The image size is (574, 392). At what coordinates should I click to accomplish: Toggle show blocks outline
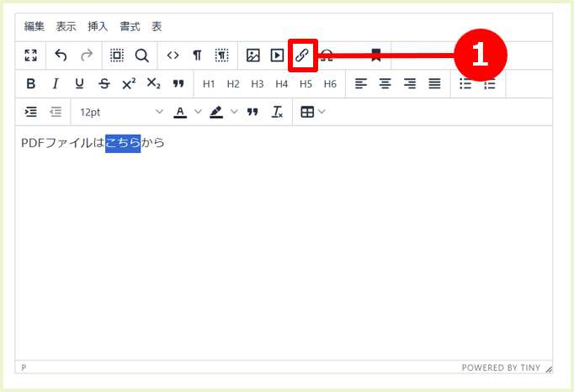[222, 56]
